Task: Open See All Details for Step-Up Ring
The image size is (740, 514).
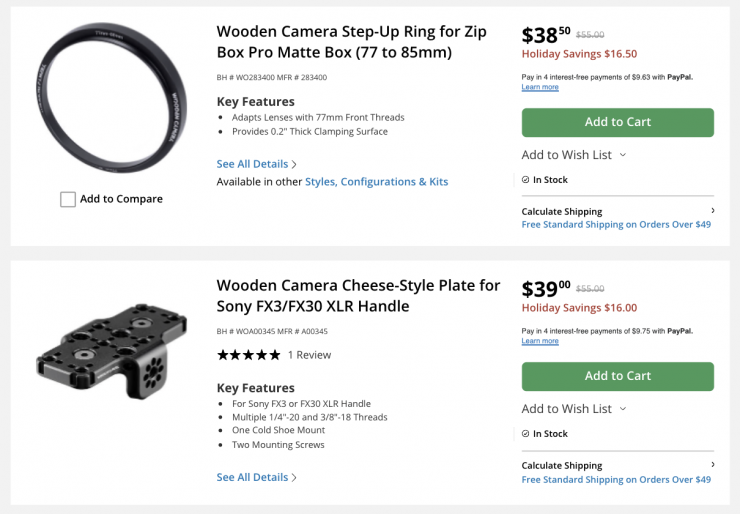Action: (256, 164)
